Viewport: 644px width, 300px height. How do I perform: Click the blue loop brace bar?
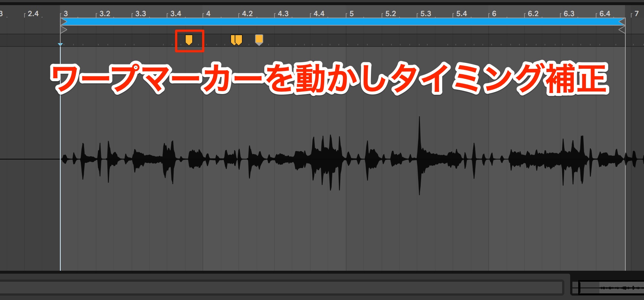(342, 22)
